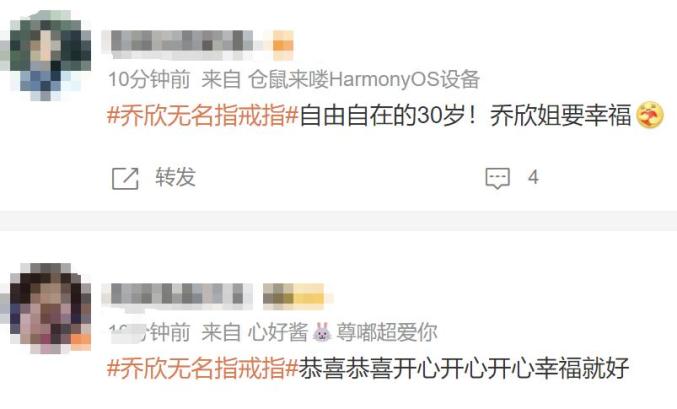Screen dimensions: 677x409
Task: Click the text 恭喜恭喜开心开心开心幸福就好
Action: coord(464,368)
